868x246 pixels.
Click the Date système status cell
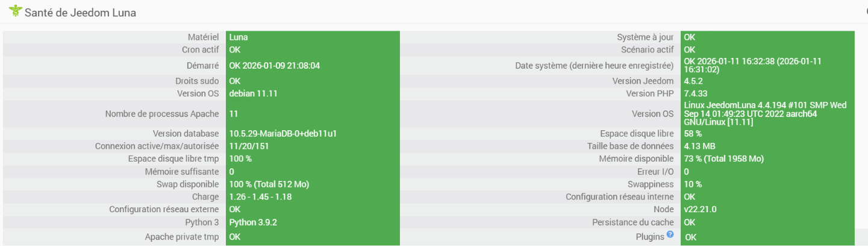pyautogui.click(x=753, y=65)
